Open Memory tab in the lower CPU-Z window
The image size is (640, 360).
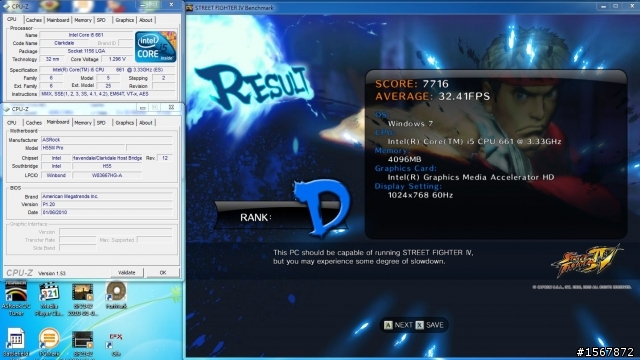pos(83,123)
